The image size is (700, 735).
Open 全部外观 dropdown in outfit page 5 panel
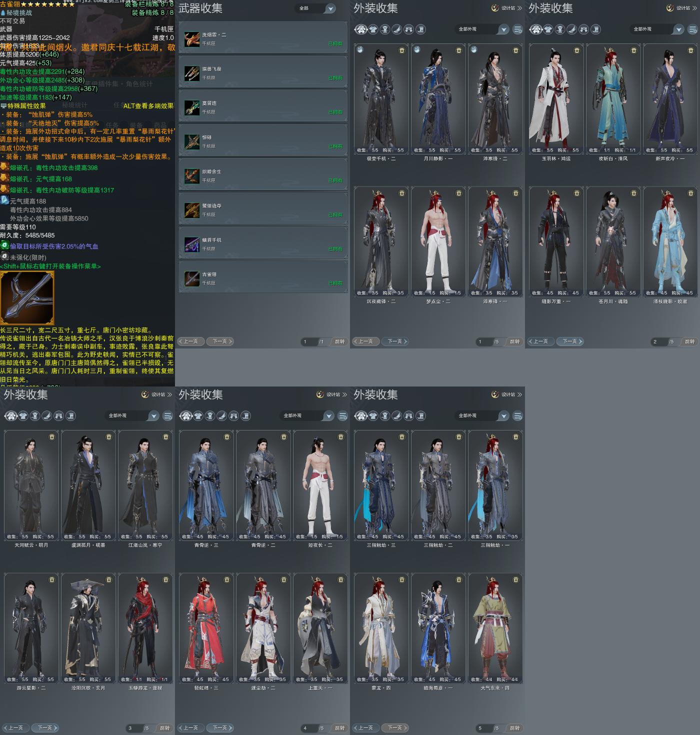click(482, 416)
